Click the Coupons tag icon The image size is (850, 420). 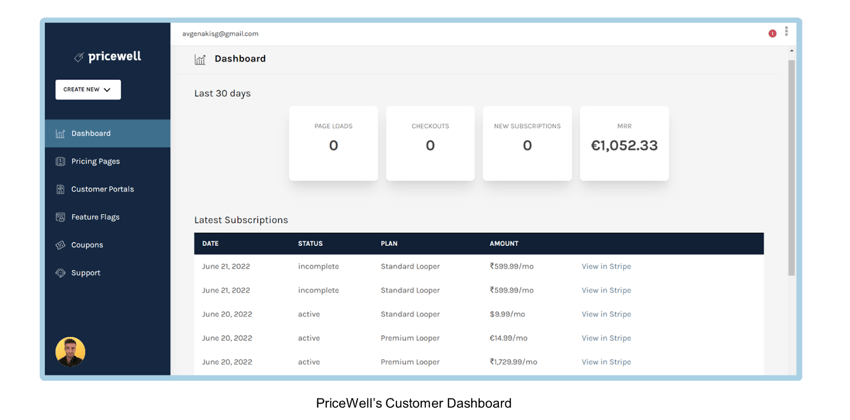point(61,245)
